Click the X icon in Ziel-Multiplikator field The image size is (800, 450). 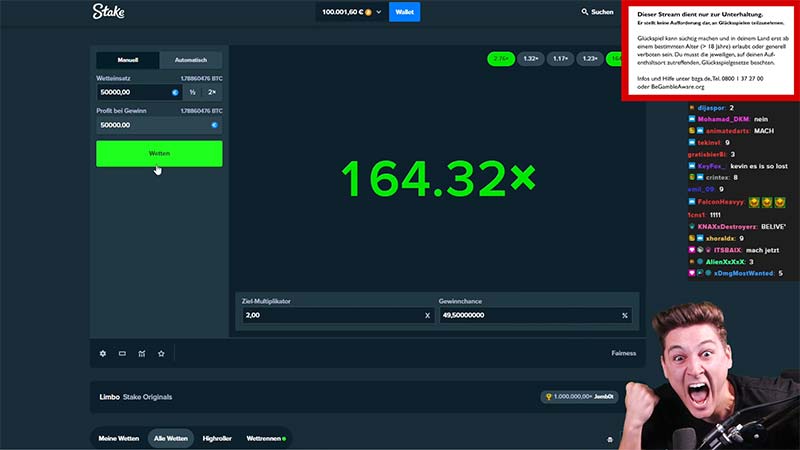click(x=428, y=316)
